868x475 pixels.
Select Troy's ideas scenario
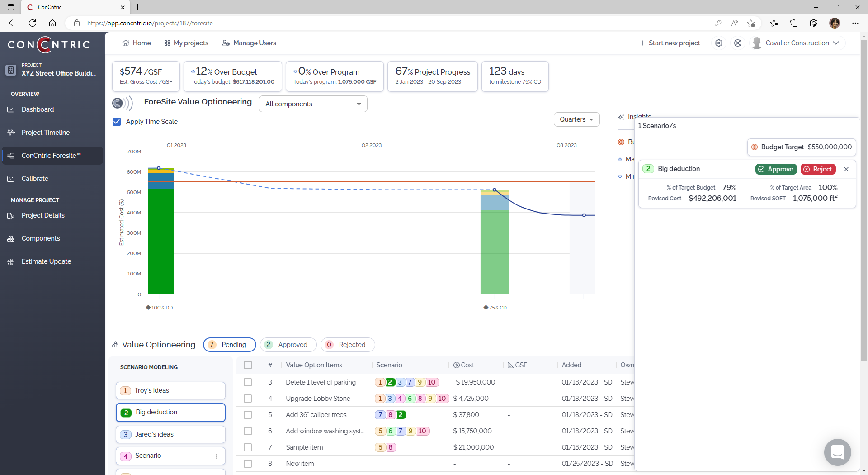(170, 390)
